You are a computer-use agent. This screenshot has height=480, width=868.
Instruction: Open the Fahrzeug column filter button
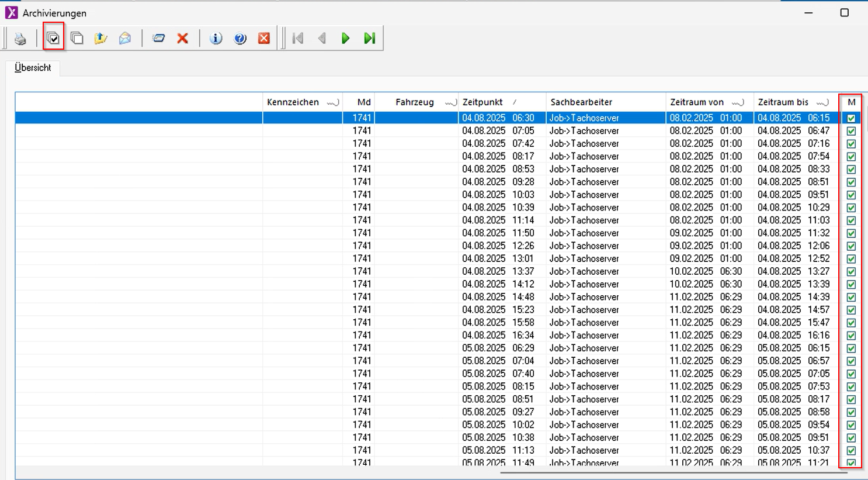(450, 103)
